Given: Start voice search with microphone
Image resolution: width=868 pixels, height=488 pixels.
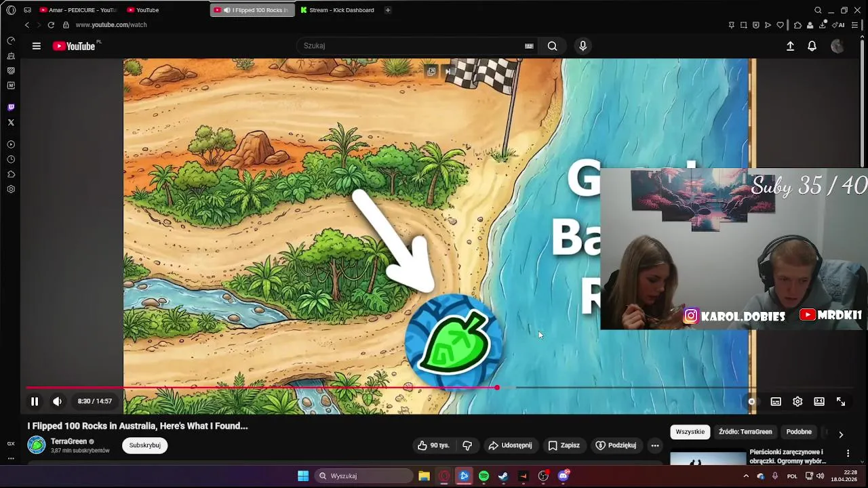Looking at the screenshot, I should [583, 46].
